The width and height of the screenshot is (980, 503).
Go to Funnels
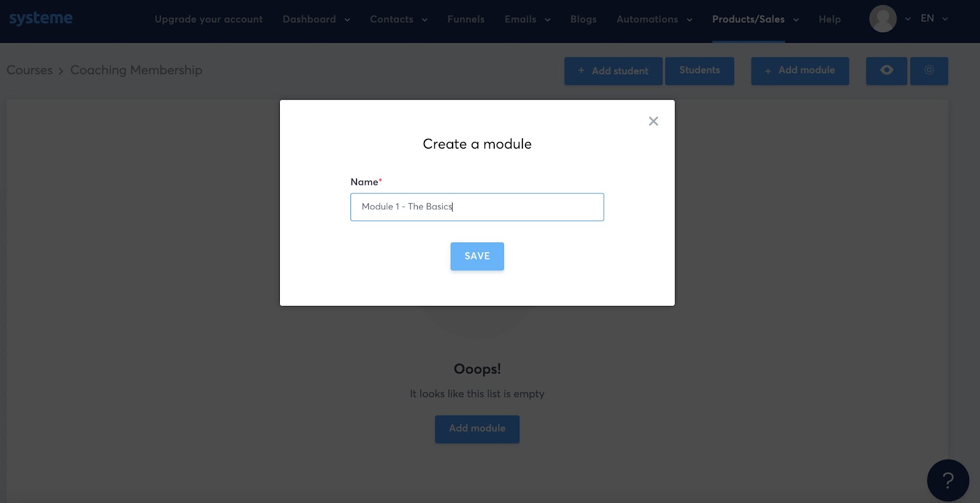pos(466,20)
